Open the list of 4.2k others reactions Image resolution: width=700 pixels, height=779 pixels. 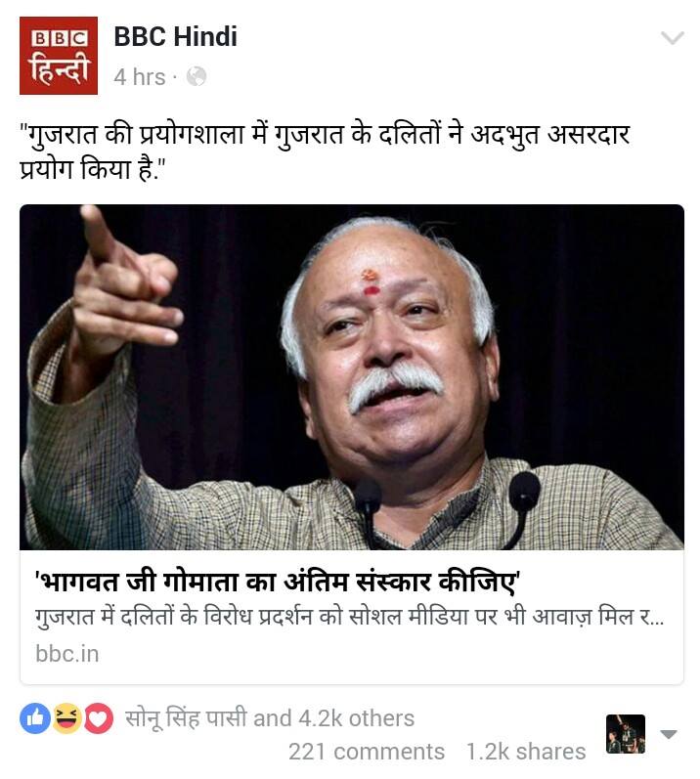(x=356, y=718)
